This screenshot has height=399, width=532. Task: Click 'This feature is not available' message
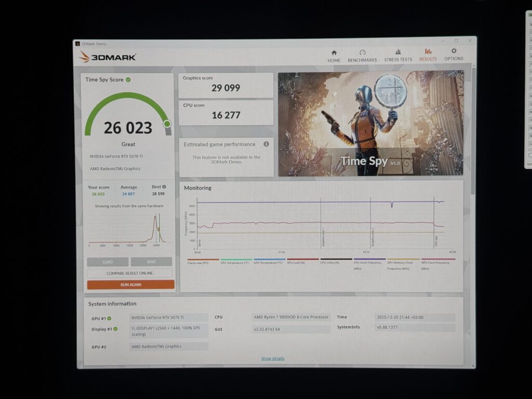coord(227,159)
